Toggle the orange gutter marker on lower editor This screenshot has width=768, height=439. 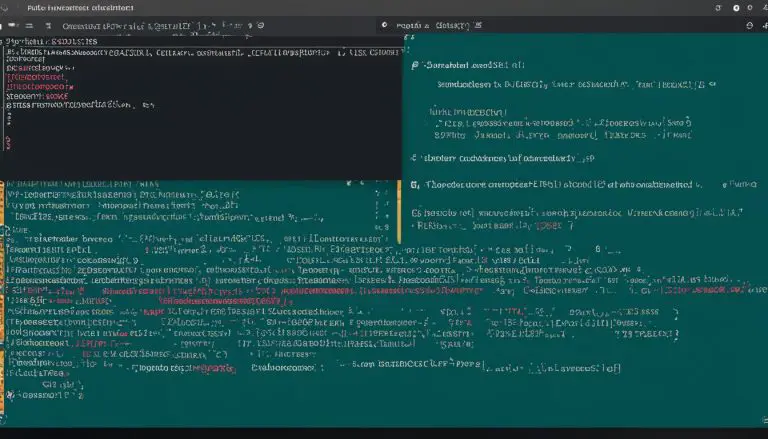[x=3, y=300]
